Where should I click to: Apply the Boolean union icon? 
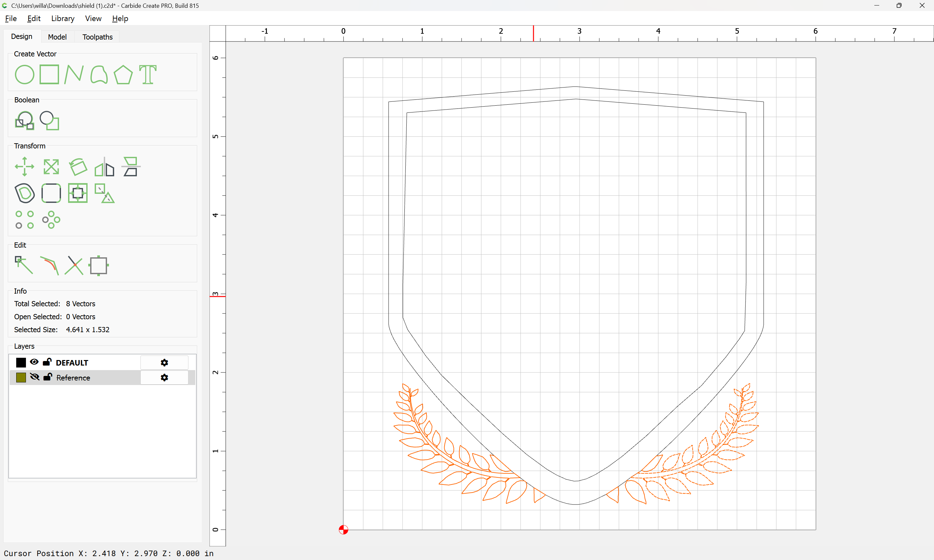coord(25,120)
